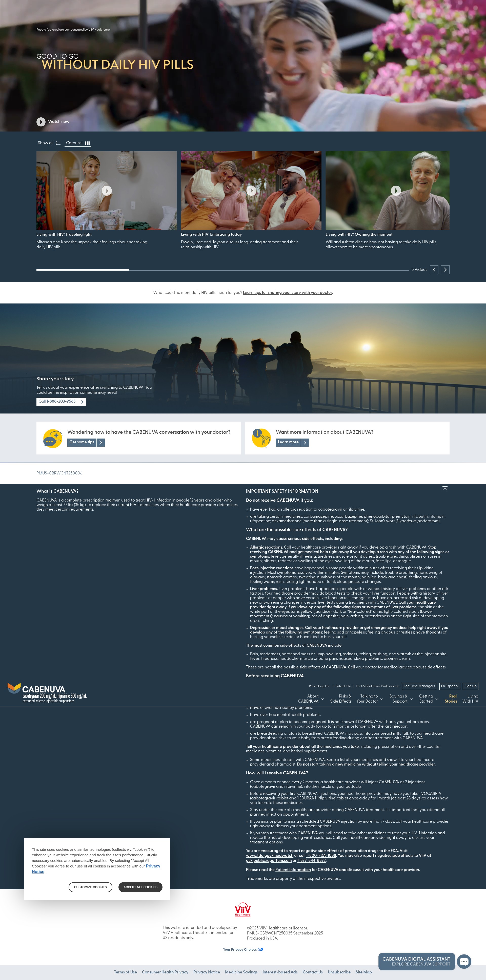Click the Get some tips button
The height and width of the screenshot is (980, 486).
pyautogui.click(x=82, y=442)
